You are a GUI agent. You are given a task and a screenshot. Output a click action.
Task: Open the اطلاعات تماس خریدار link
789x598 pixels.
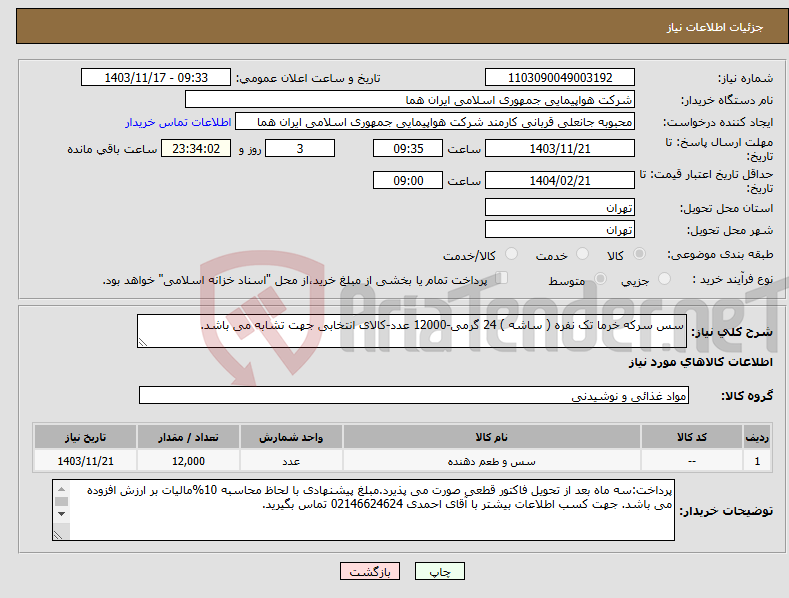pyautogui.click(x=178, y=122)
